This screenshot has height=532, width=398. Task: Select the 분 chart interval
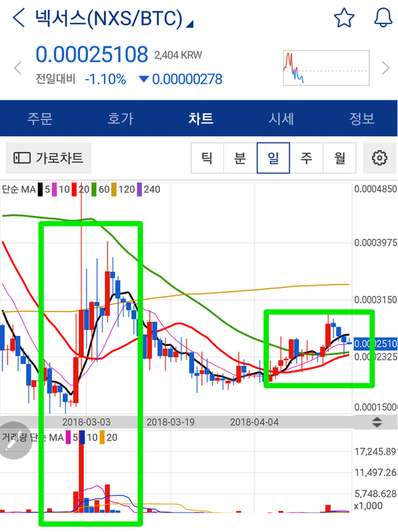240,158
